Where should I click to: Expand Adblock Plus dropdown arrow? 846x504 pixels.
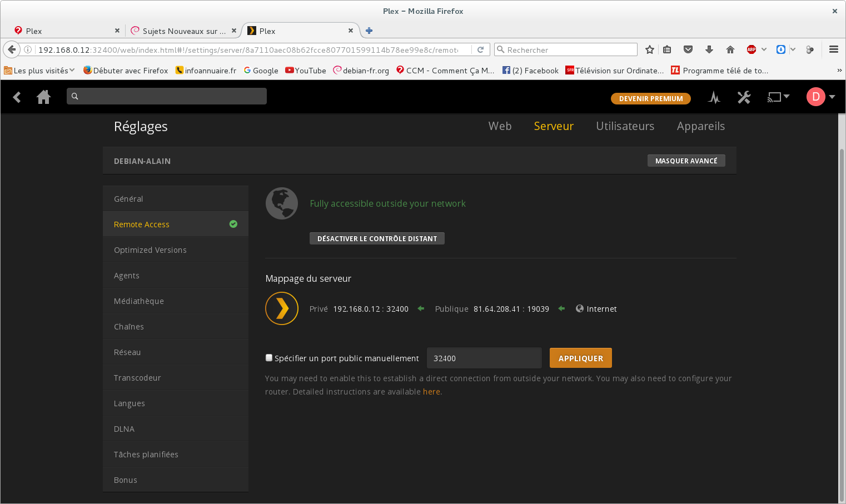764,49
